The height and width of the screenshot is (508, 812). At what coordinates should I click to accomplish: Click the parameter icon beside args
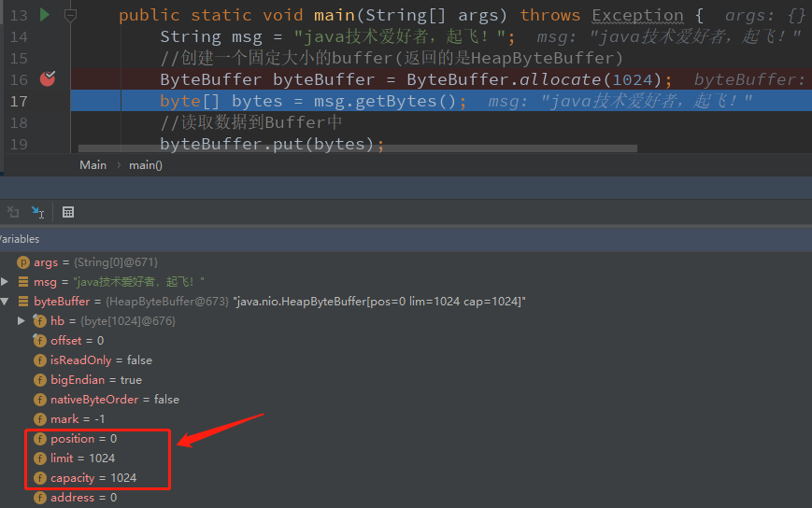pyautogui.click(x=22, y=262)
